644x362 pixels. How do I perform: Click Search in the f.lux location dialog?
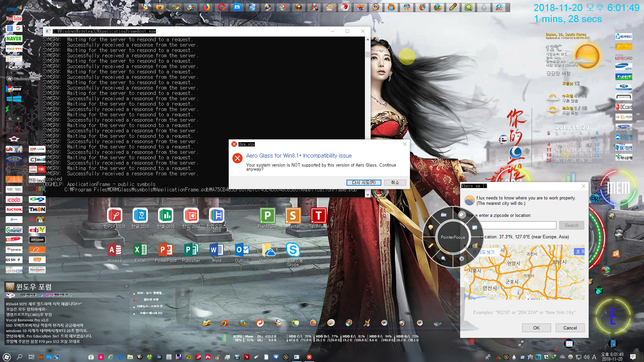click(x=572, y=226)
